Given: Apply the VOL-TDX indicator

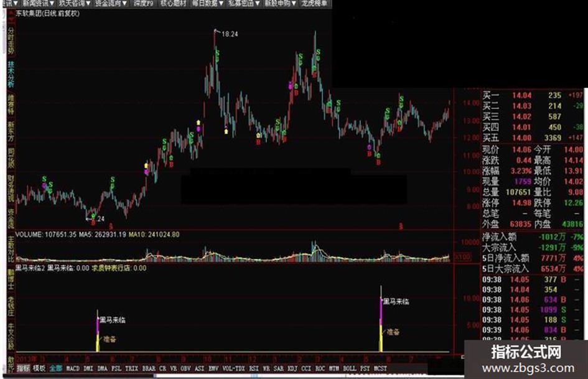Looking at the screenshot, I should pos(233,368).
